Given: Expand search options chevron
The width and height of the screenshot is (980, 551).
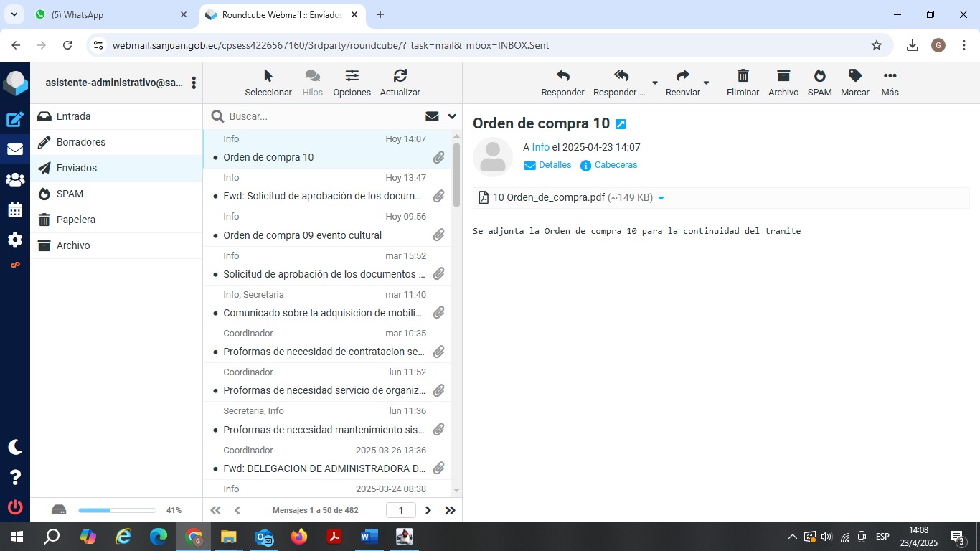Looking at the screenshot, I should 452,116.
